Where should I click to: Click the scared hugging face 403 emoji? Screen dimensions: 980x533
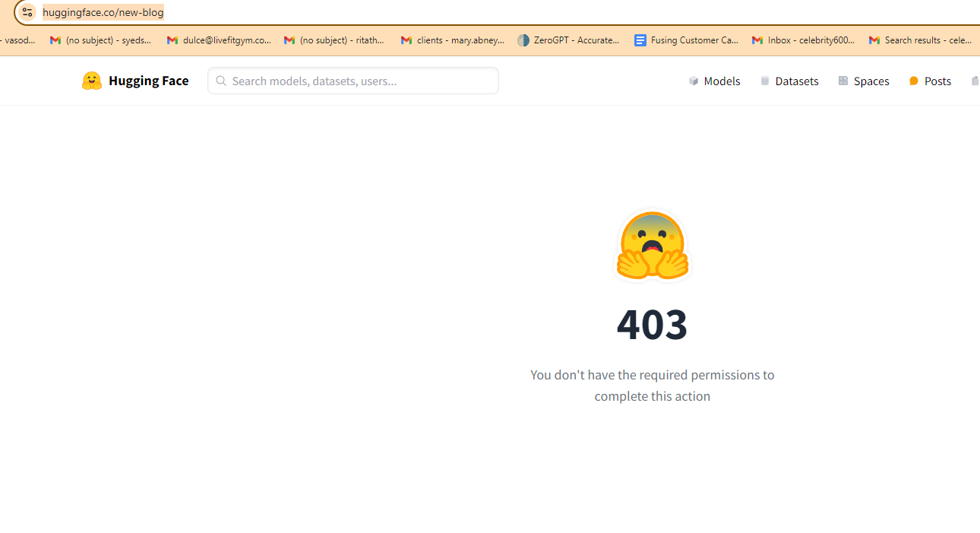click(653, 245)
